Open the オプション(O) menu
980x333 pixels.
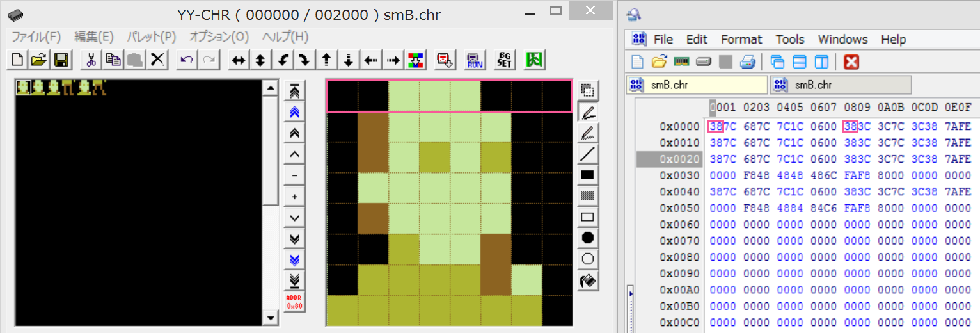pyautogui.click(x=219, y=37)
